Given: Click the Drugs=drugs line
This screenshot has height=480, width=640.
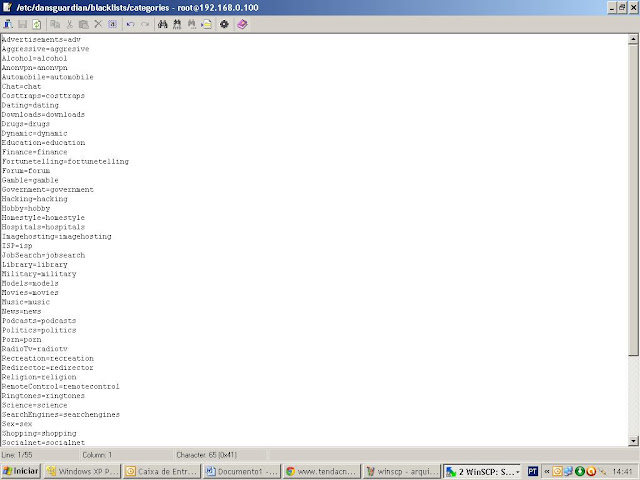Looking at the screenshot, I should [26, 124].
